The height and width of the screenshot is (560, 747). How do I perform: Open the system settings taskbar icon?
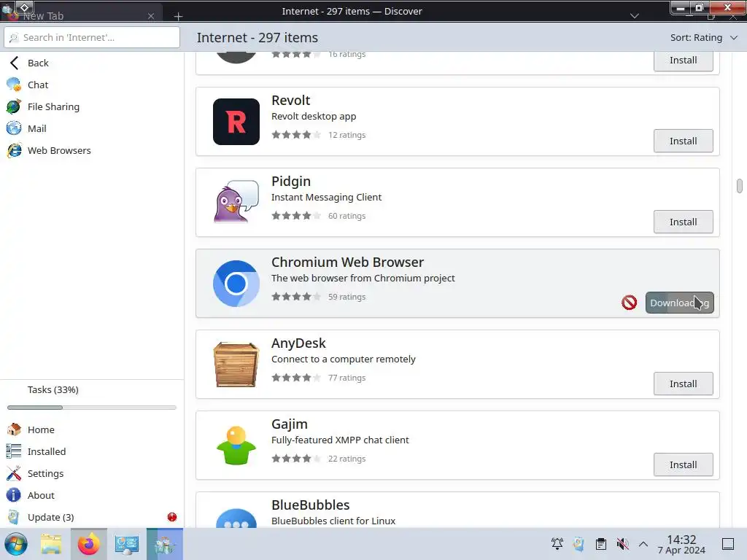pos(126,544)
